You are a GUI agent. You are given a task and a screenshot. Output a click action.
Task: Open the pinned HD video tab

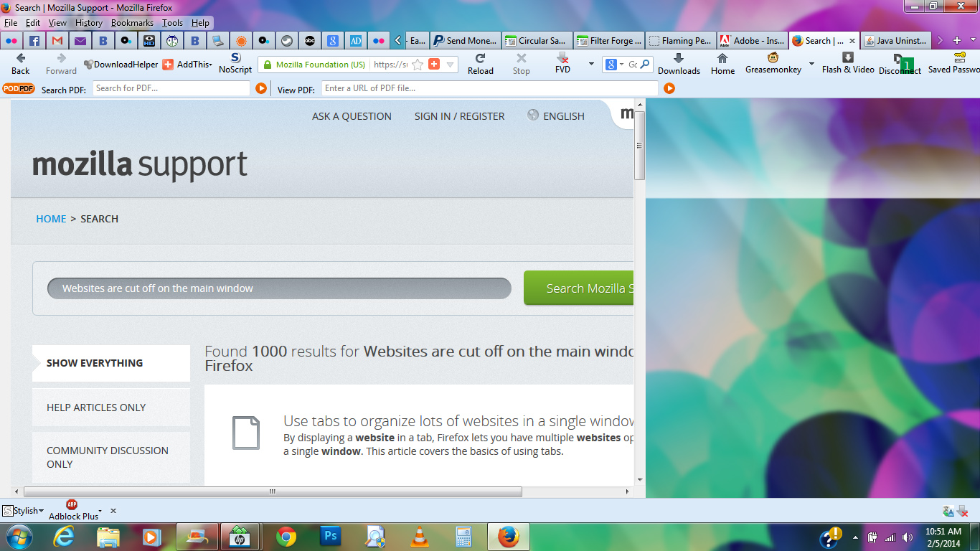coord(149,41)
